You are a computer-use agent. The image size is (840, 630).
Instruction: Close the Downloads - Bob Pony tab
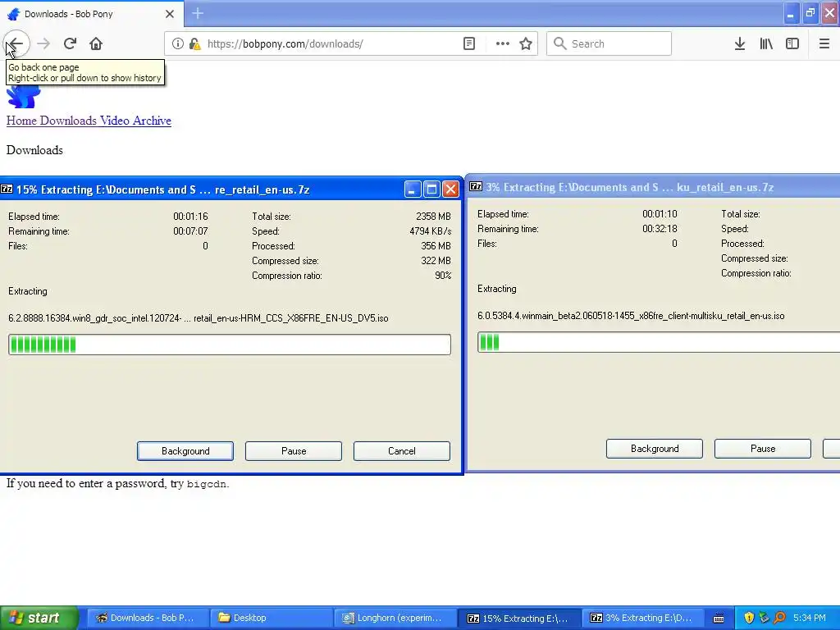click(x=169, y=14)
